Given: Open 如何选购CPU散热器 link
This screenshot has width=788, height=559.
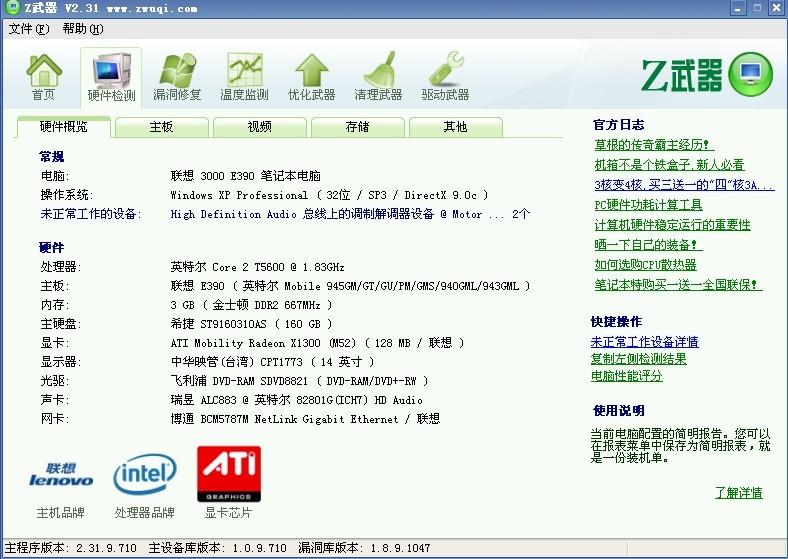Looking at the screenshot, I should [x=645, y=265].
